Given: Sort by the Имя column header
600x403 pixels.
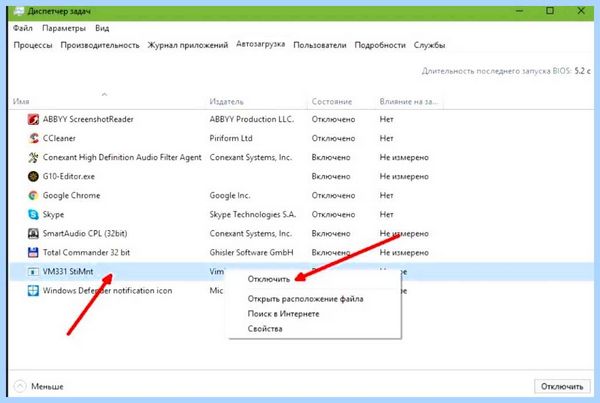Looking at the screenshot, I should pos(21,101).
